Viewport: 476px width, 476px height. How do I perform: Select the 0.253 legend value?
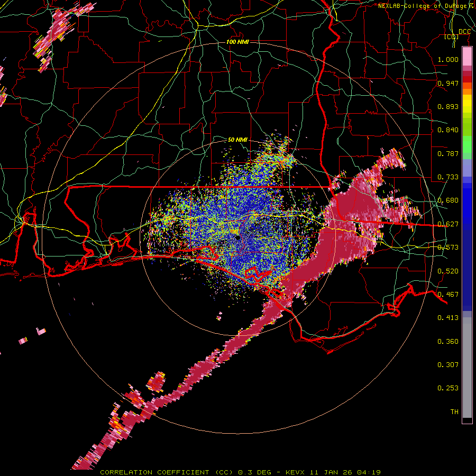448,388
